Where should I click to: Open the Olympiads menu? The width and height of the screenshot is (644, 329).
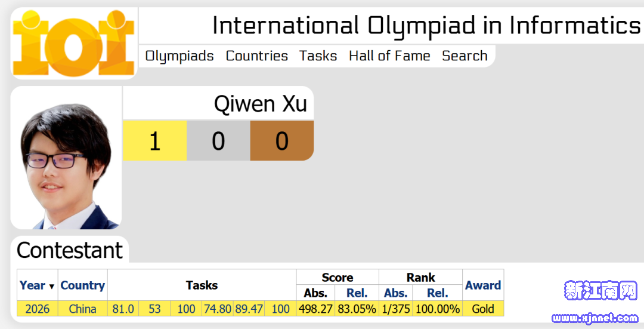[179, 56]
